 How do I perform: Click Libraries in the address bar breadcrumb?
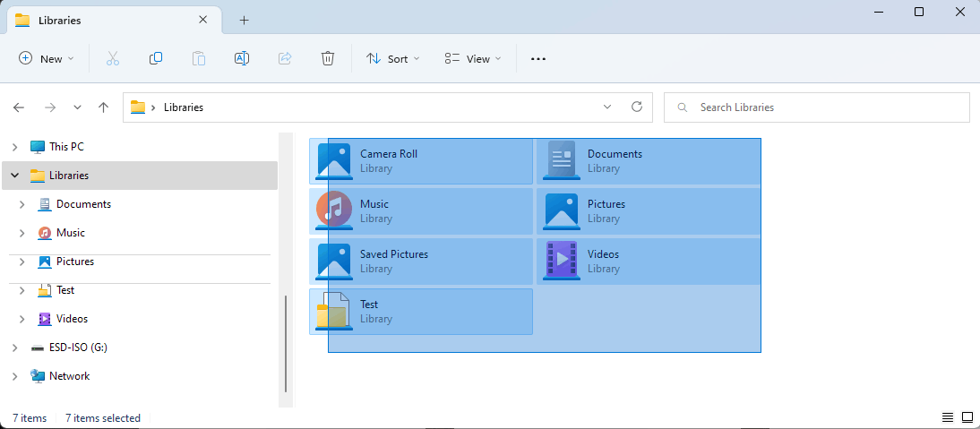pos(184,107)
